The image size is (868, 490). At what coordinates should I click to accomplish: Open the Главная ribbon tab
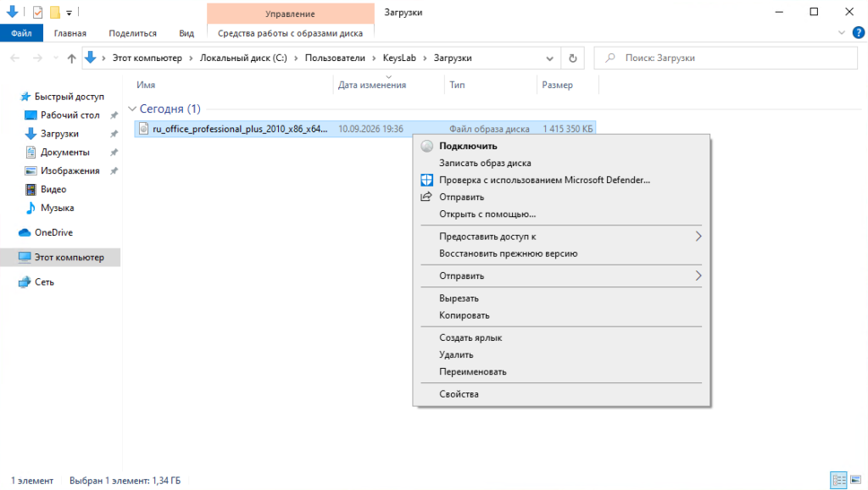click(x=70, y=33)
